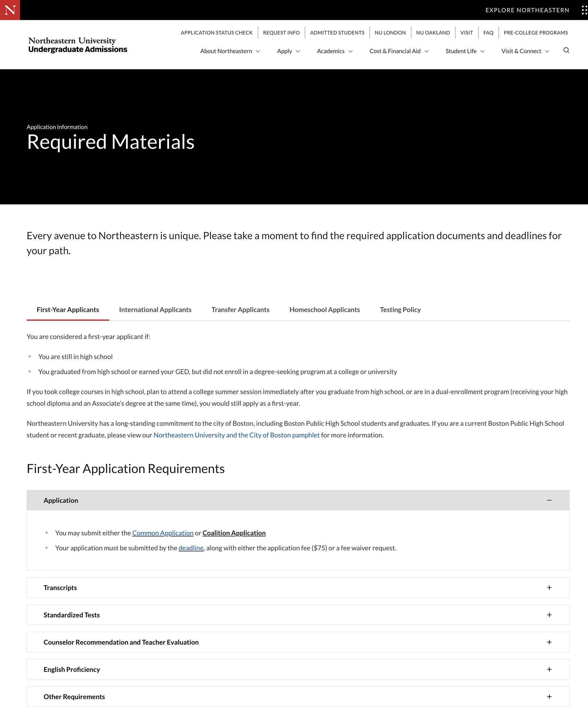Click the plus icon for Other Requirements
This screenshot has width=588, height=725.
549,697
